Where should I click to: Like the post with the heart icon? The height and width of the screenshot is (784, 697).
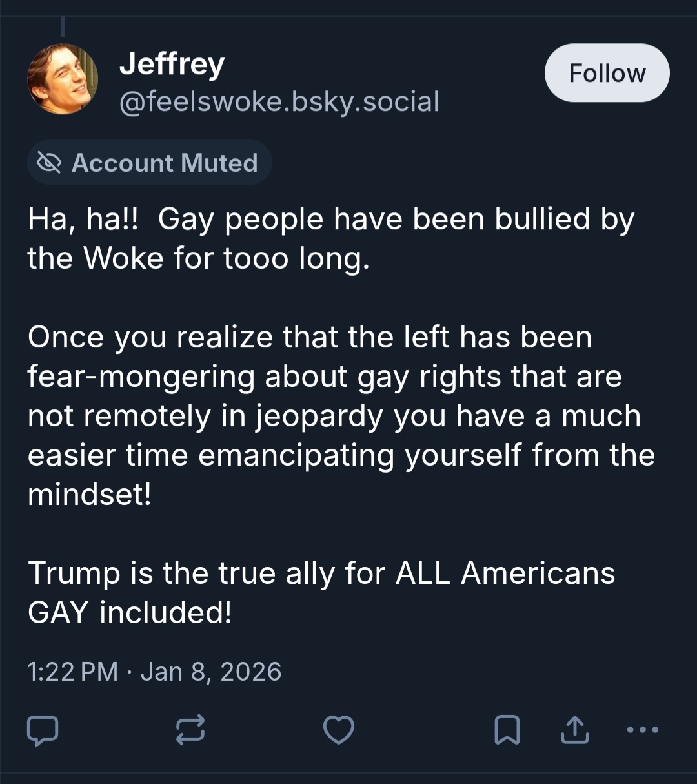pyautogui.click(x=339, y=730)
